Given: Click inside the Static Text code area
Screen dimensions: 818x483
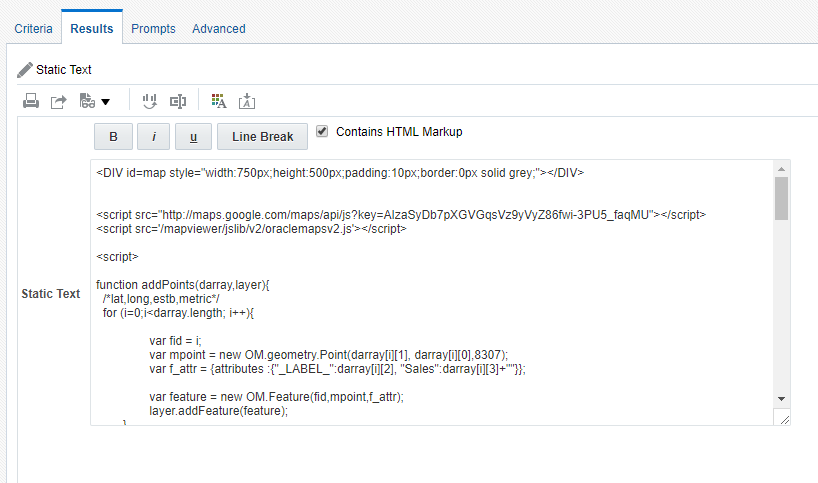Looking at the screenshot, I should coord(431,292).
